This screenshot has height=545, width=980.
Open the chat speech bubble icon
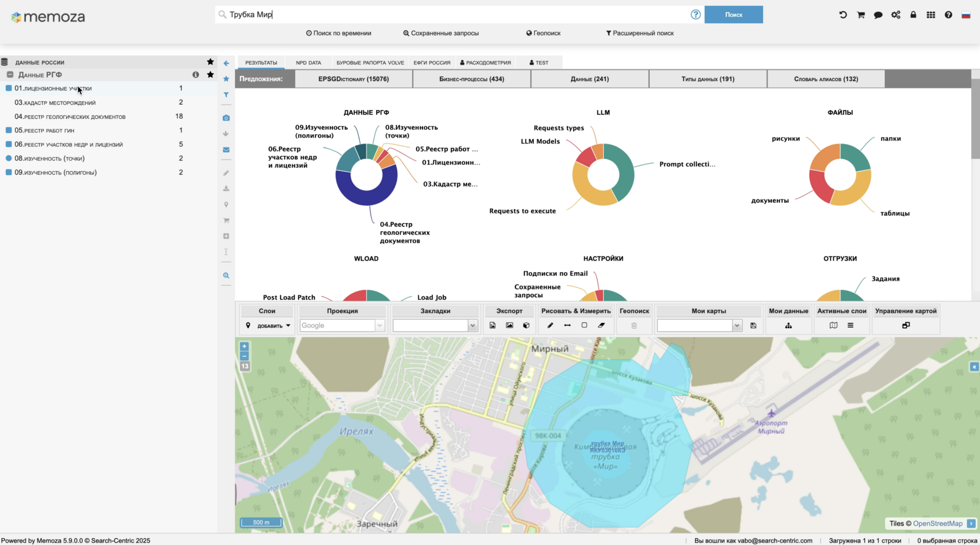[878, 15]
